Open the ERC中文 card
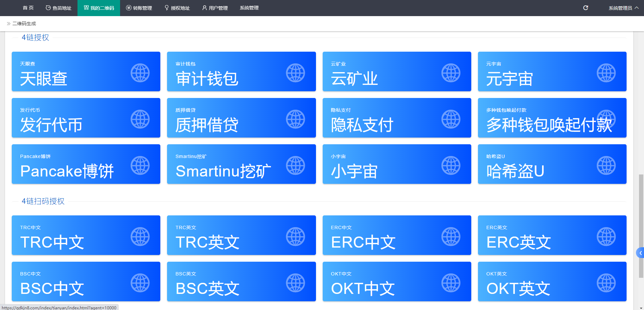The height and width of the screenshot is (310, 644). click(x=396, y=235)
